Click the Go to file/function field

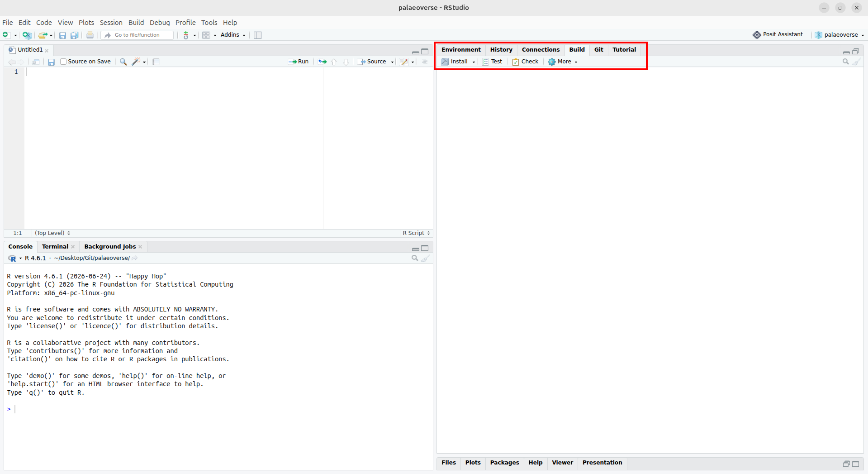click(137, 35)
